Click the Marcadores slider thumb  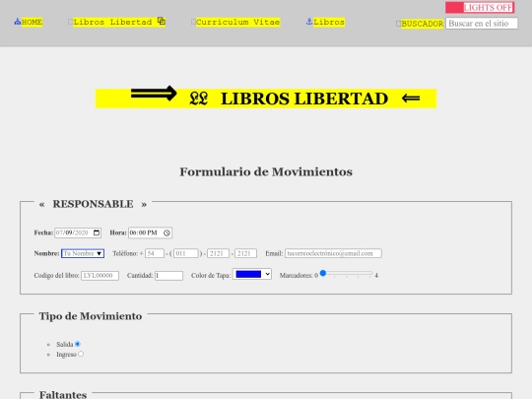(x=323, y=273)
